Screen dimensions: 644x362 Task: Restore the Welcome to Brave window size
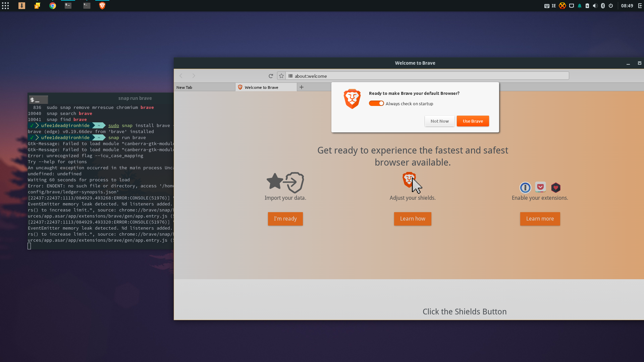640,63
